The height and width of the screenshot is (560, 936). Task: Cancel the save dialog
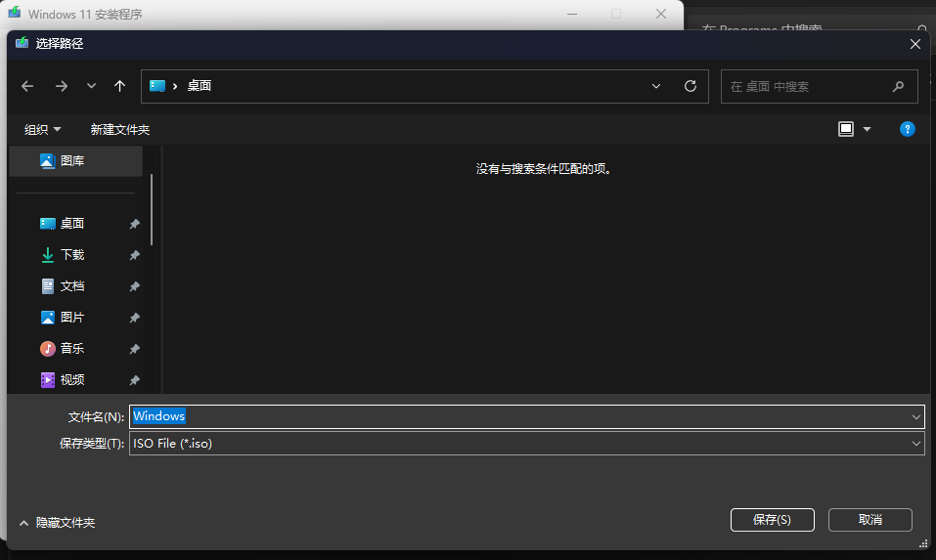coord(869,520)
